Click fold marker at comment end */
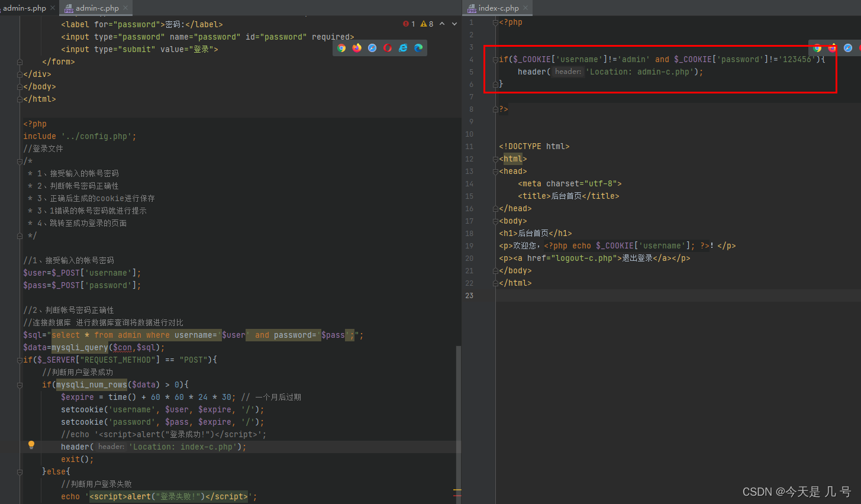Viewport: 861px width, 504px height. point(20,236)
